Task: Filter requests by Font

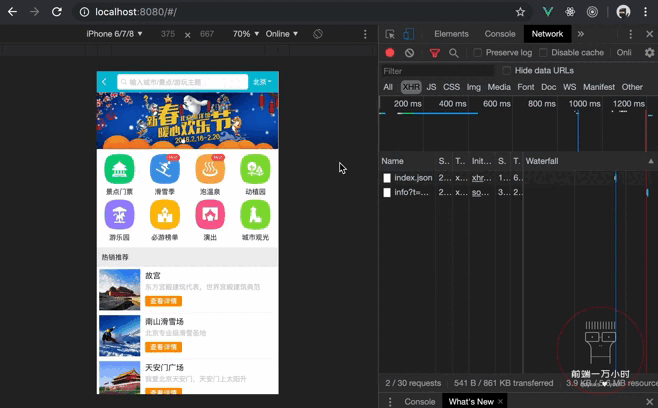Action: [526, 87]
